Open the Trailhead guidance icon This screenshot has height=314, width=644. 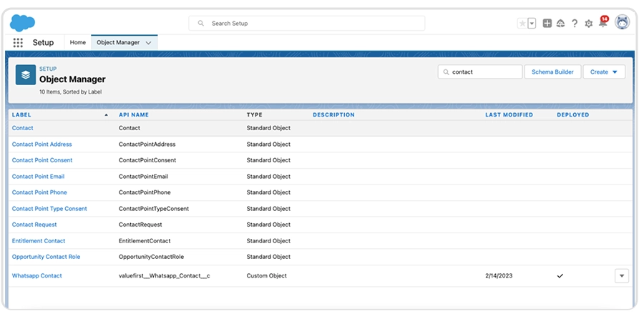tap(560, 24)
